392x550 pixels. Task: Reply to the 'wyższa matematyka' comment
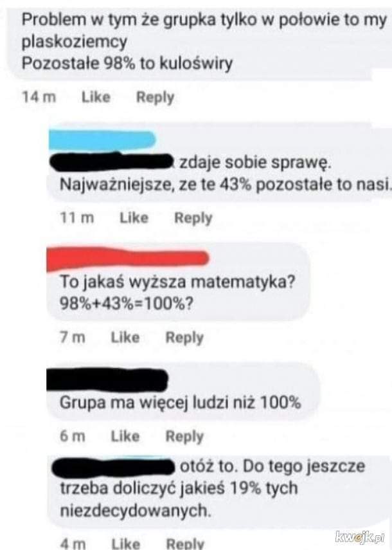click(x=184, y=338)
